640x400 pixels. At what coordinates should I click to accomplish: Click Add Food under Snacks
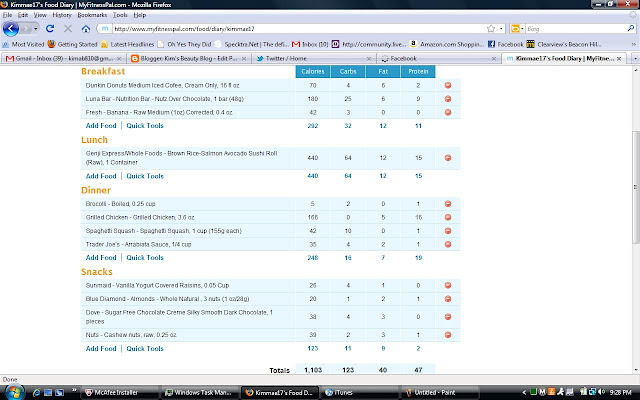click(101, 349)
